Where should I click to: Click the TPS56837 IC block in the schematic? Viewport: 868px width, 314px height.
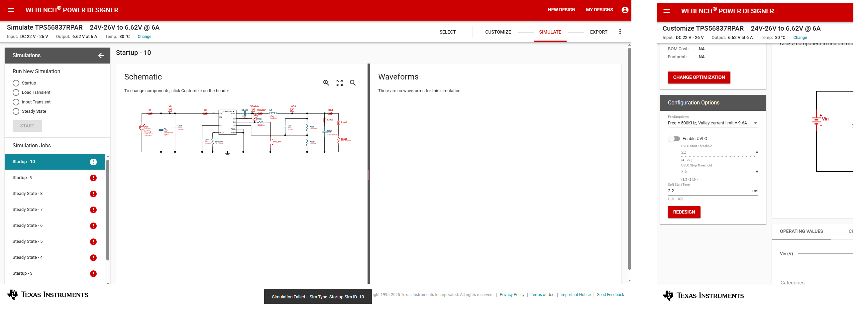pyautogui.click(x=228, y=122)
